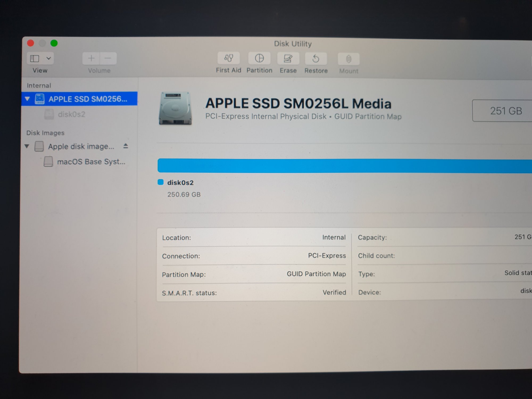This screenshot has width=532, height=399.
Task: Click the 250.69 GB size text
Action: [x=184, y=194]
